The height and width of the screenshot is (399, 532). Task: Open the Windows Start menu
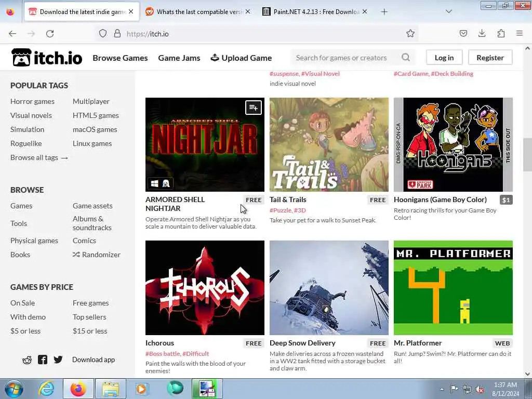pos(14,389)
